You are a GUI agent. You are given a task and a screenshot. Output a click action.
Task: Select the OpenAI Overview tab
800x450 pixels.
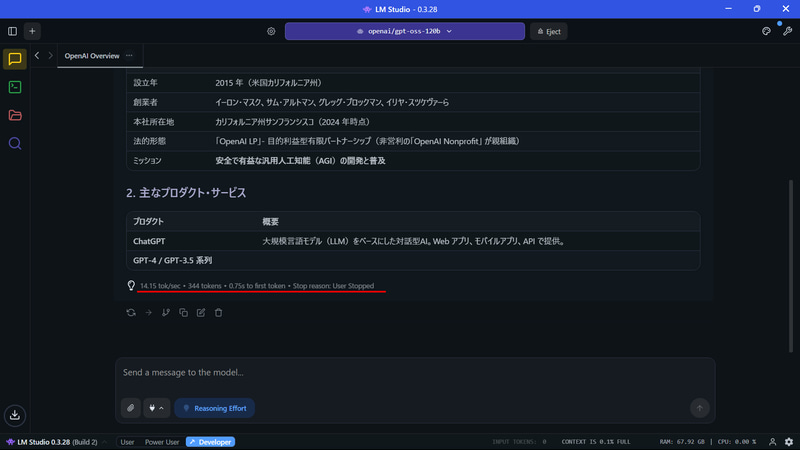click(x=92, y=56)
